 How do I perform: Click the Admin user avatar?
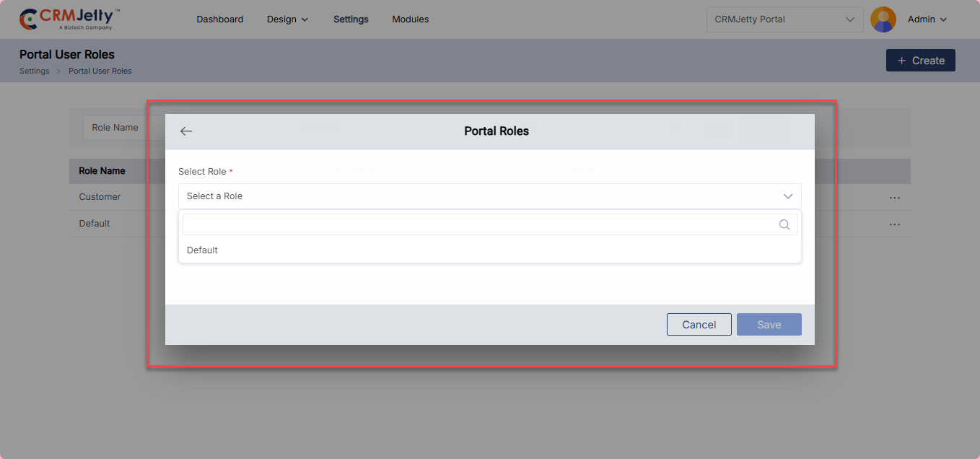pyautogui.click(x=883, y=19)
